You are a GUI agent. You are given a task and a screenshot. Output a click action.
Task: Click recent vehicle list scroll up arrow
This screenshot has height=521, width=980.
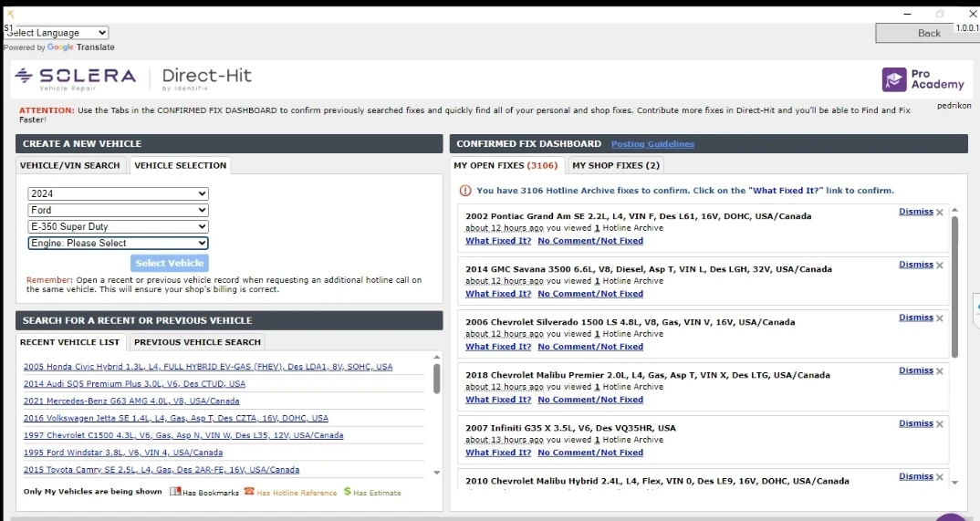coord(436,358)
